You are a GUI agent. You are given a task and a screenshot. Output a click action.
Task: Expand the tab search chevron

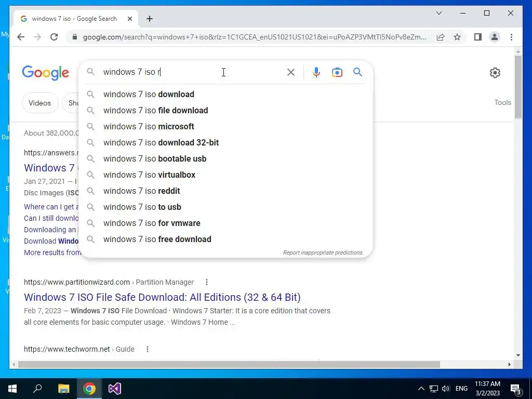[x=438, y=13]
